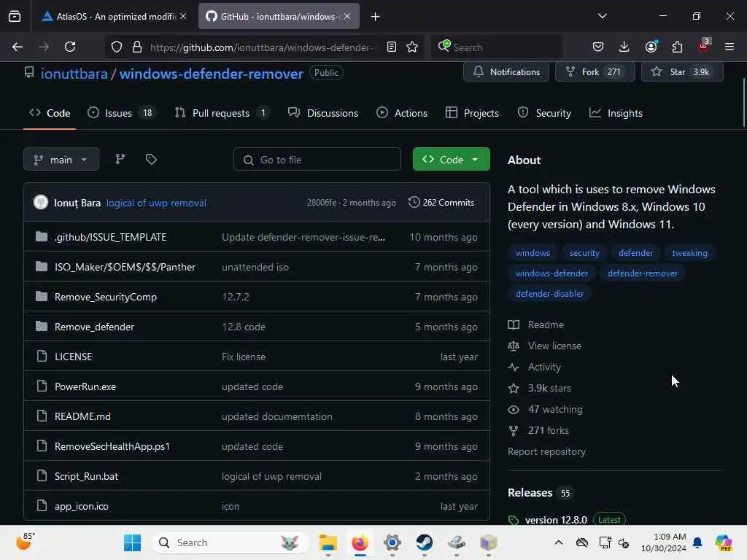The width and height of the screenshot is (747, 560).
Task: Open version 12.8.0 release
Action: click(x=555, y=519)
